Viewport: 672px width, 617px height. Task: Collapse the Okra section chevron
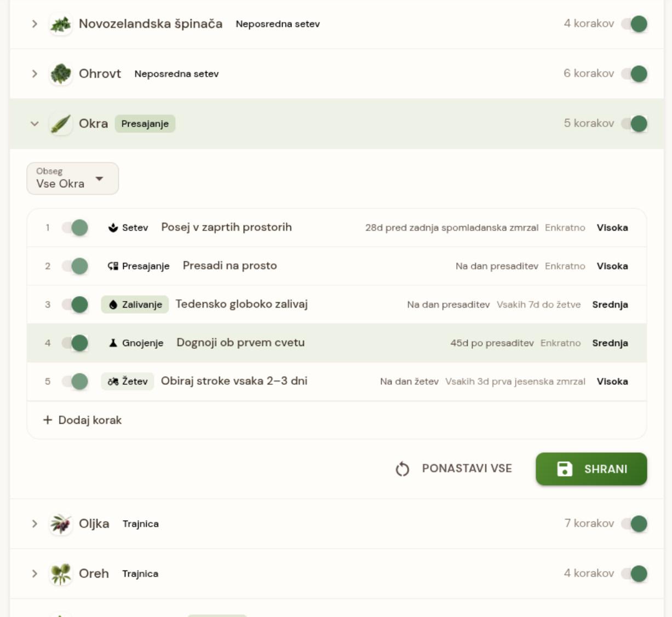(x=35, y=124)
